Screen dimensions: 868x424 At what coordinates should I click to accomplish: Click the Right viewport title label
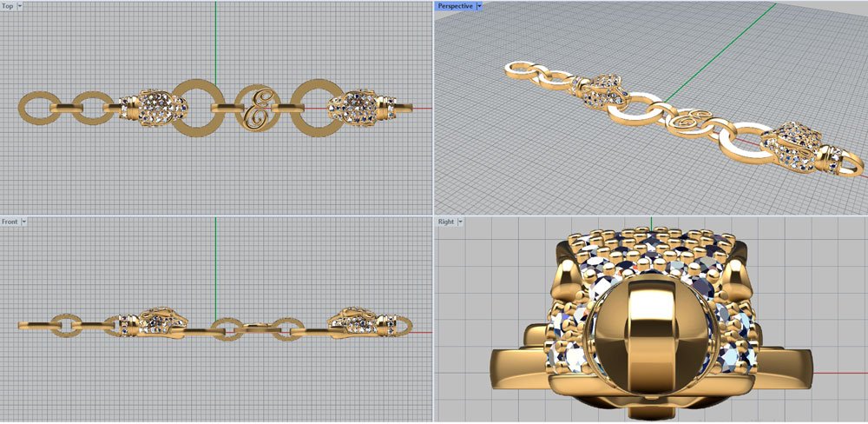click(x=445, y=222)
